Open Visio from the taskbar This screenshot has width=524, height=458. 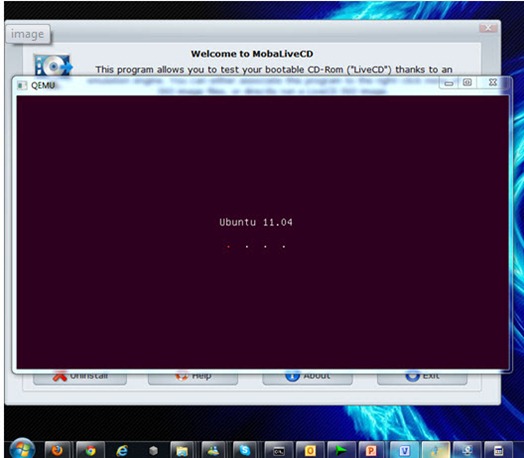404,450
